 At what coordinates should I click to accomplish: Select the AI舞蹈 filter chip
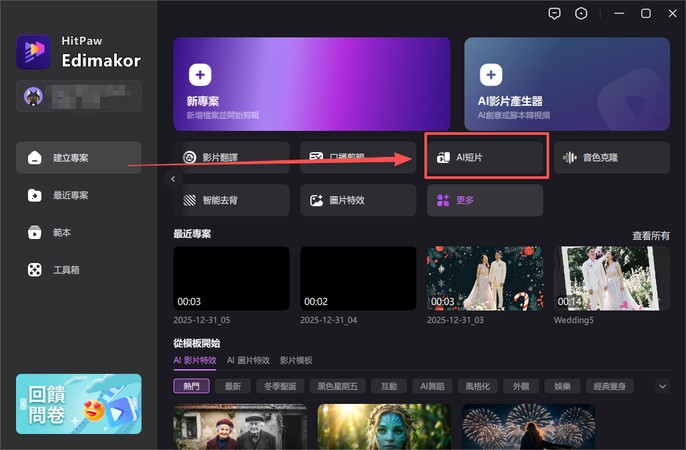click(x=432, y=386)
